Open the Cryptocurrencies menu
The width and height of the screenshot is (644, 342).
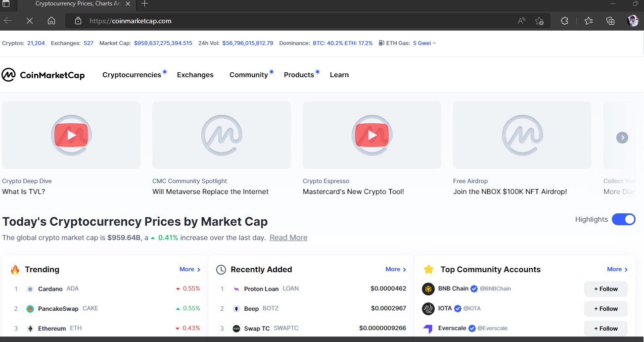pos(132,75)
